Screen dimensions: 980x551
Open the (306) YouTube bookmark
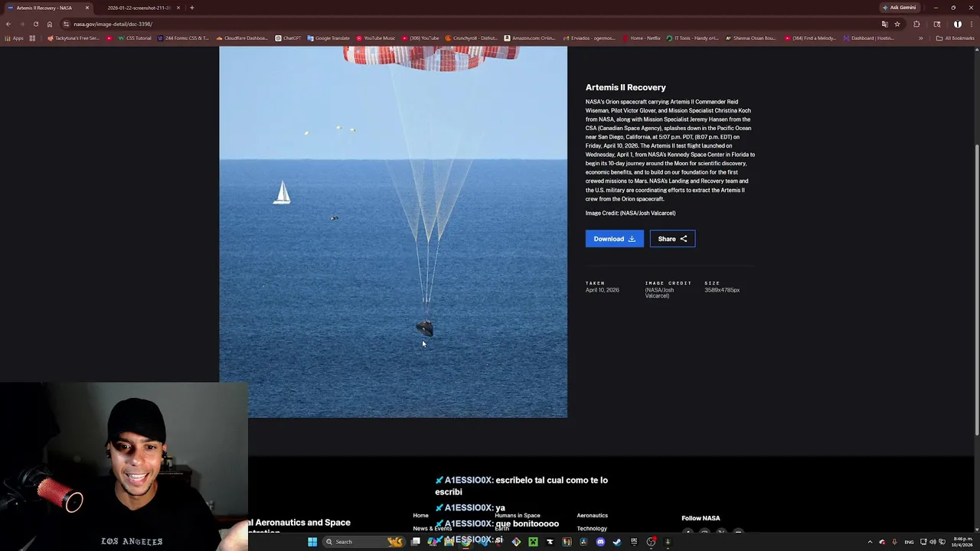pos(420,38)
